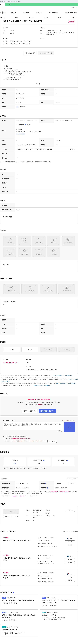This screenshot has width=78, height=644.
Task: Select the 모집요강 section tab
Action: click(x=2, y=18)
